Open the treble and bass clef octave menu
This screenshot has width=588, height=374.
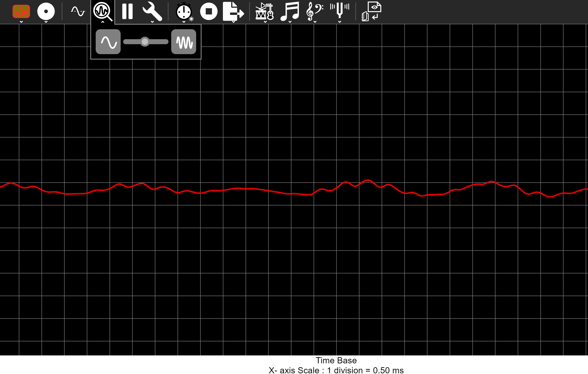315,11
